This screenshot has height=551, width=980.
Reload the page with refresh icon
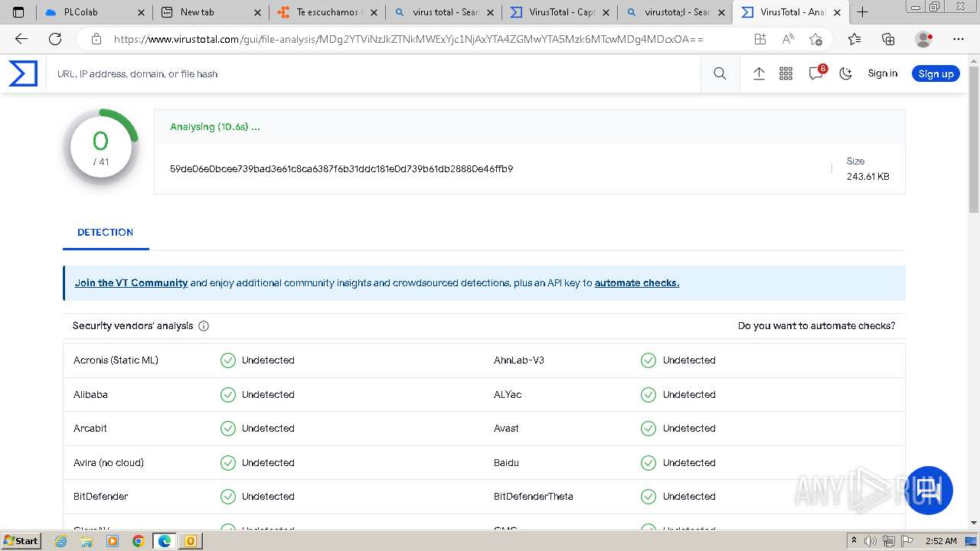pyautogui.click(x=55, y=39)
